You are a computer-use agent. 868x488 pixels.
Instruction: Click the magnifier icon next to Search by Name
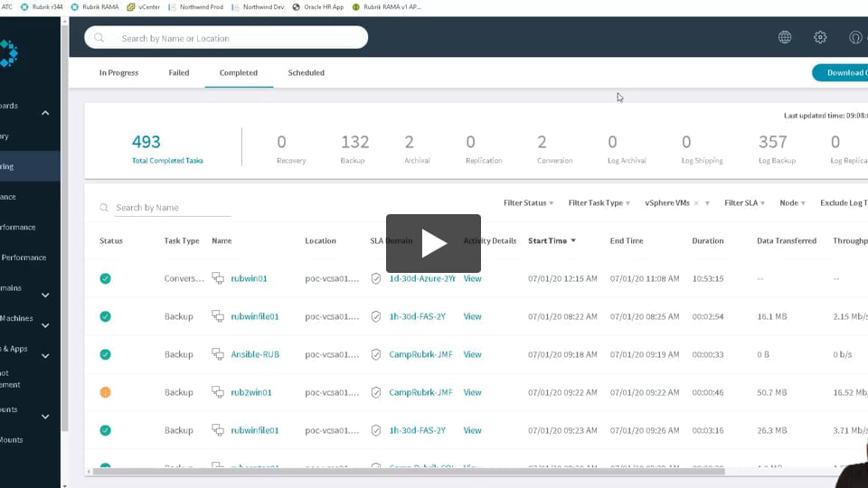[x=104, y=208]
